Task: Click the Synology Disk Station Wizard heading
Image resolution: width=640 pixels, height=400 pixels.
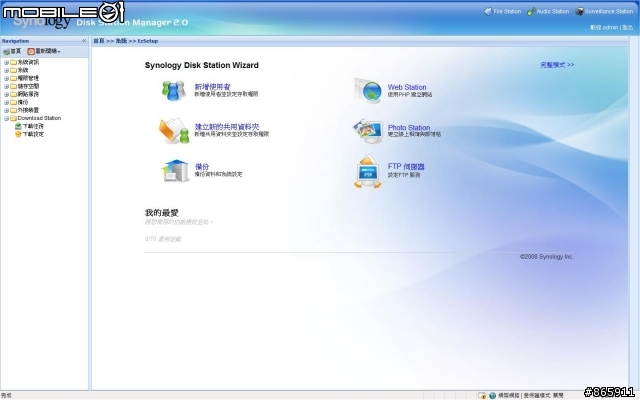Action: [202, 65]
